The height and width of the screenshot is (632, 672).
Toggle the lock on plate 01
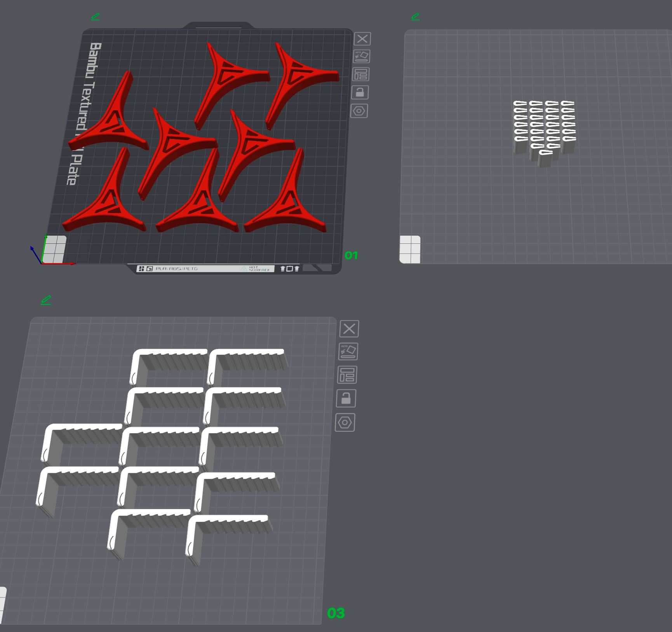pyautogui.click(x=360, y=92)
